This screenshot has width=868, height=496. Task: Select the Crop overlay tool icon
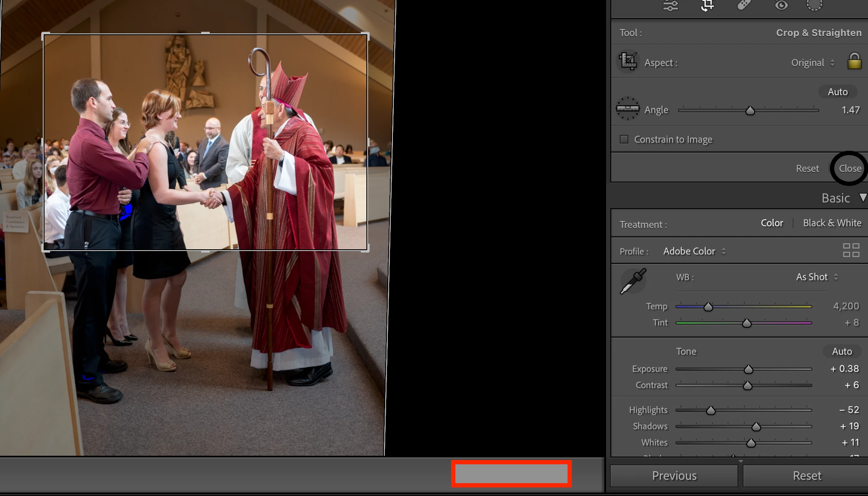707,6
